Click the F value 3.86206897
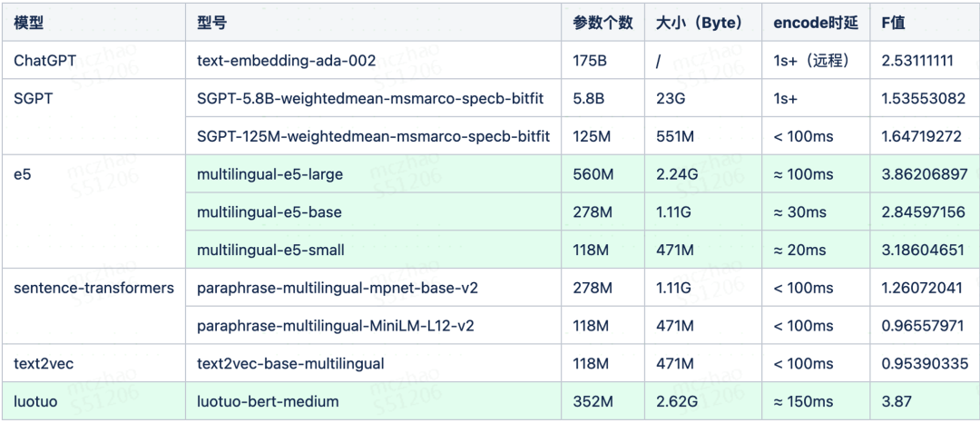 tap(924, 174)
